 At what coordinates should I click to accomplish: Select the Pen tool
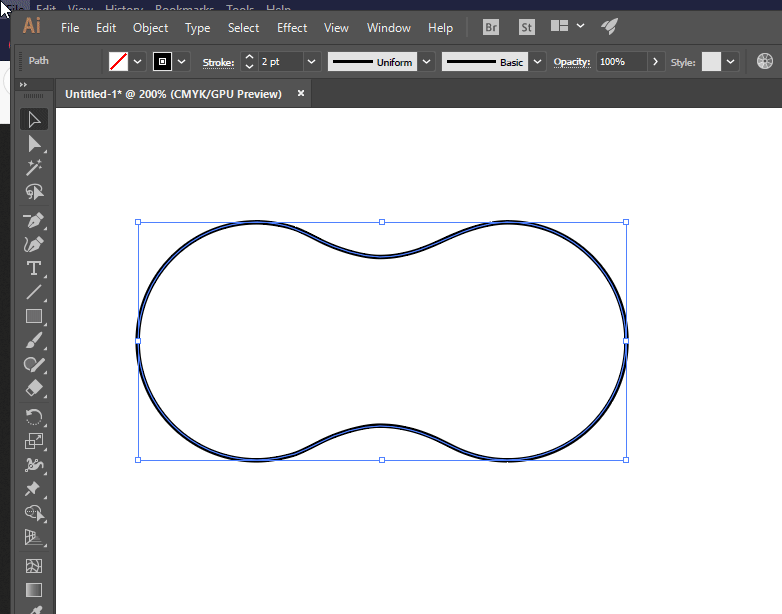[x=34, y=220]
